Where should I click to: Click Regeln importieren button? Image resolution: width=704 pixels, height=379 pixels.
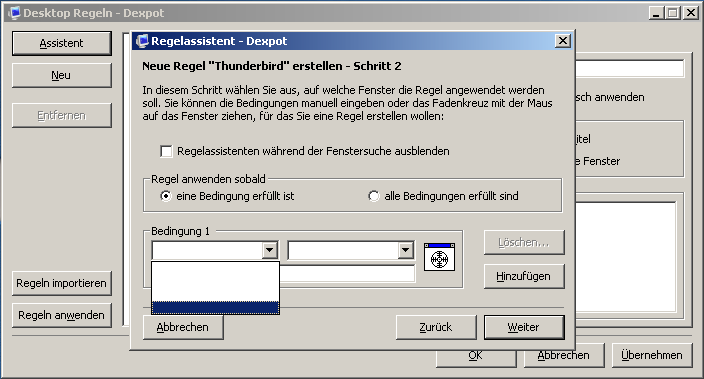(x=62, y=283)
